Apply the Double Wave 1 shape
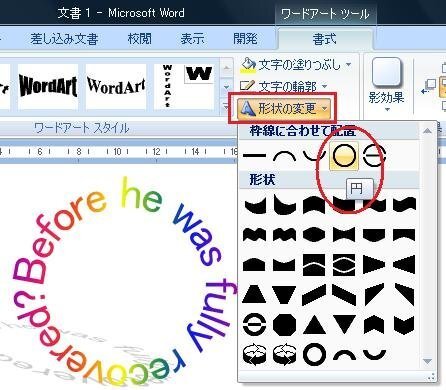The image size is (446, 390). coord(254,234)
